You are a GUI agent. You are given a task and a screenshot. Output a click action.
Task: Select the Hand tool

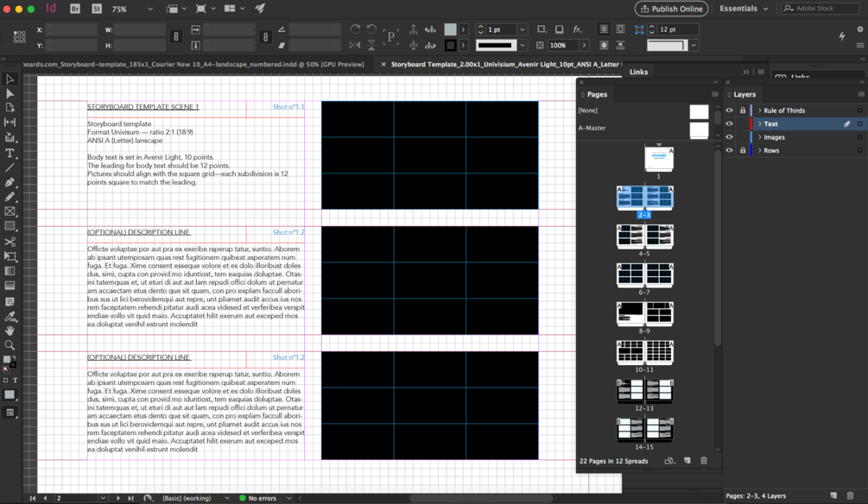[10, 331]
